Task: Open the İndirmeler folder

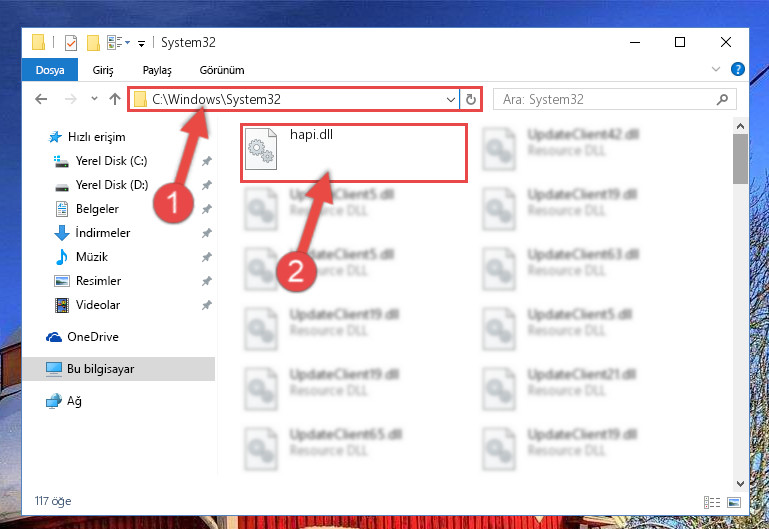Action: coord(103,233)
